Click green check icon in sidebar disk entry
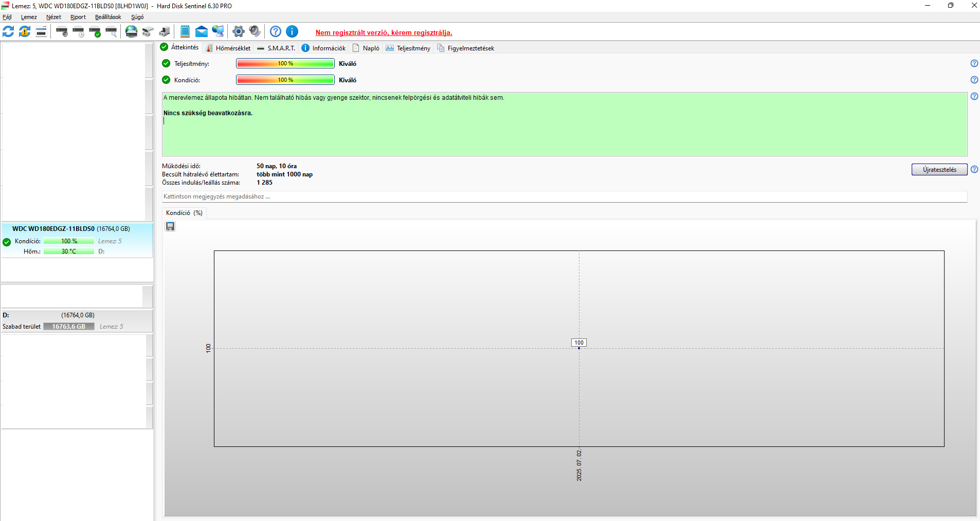Viewport: 980px width, 521px height. tap(7, 242)
